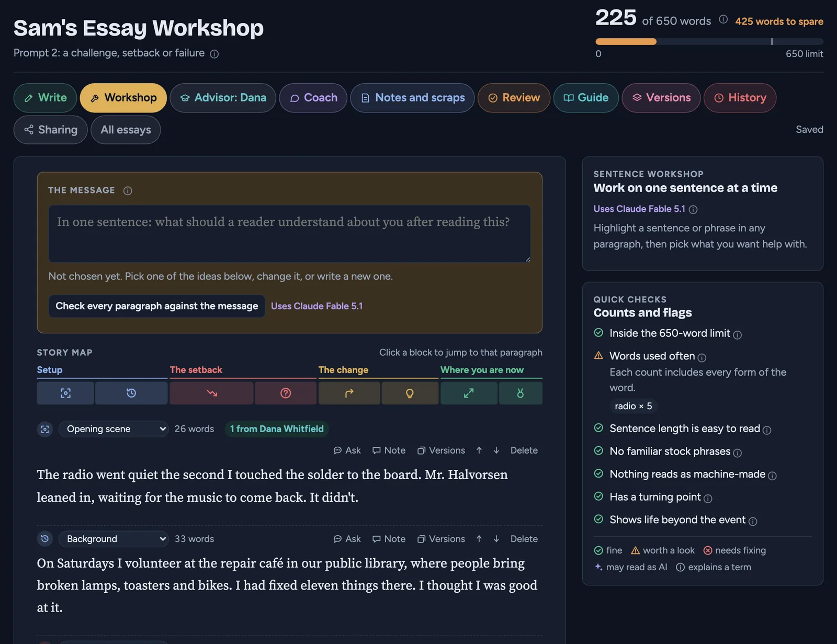Jump to the change block with lightbulb icon
This screenshot has width=837, height=644.
tap(410, 393)
